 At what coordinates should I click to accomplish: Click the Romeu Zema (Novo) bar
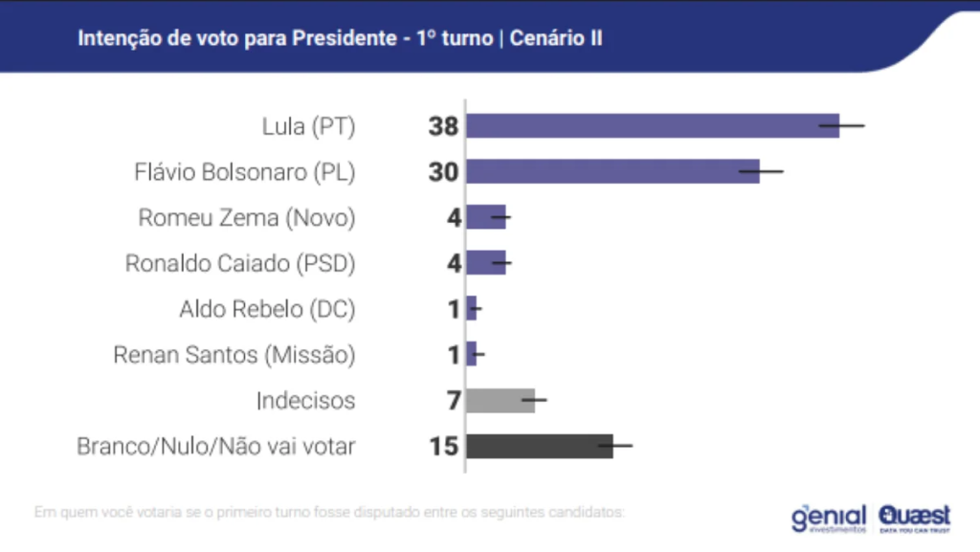click(x=486, y=217)
